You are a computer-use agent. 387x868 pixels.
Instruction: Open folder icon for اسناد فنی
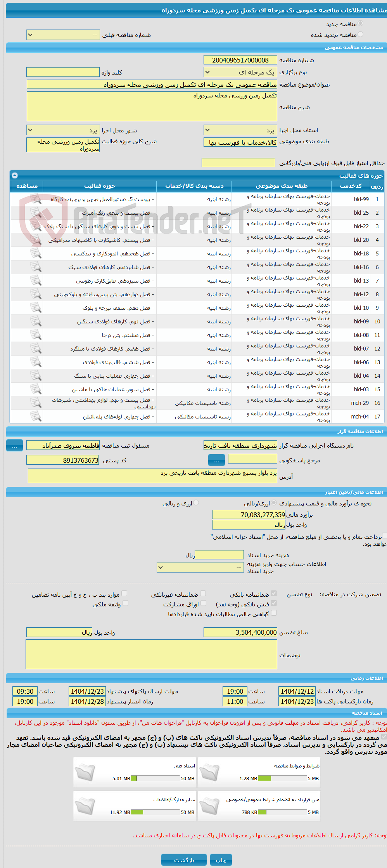coord(85,772)
